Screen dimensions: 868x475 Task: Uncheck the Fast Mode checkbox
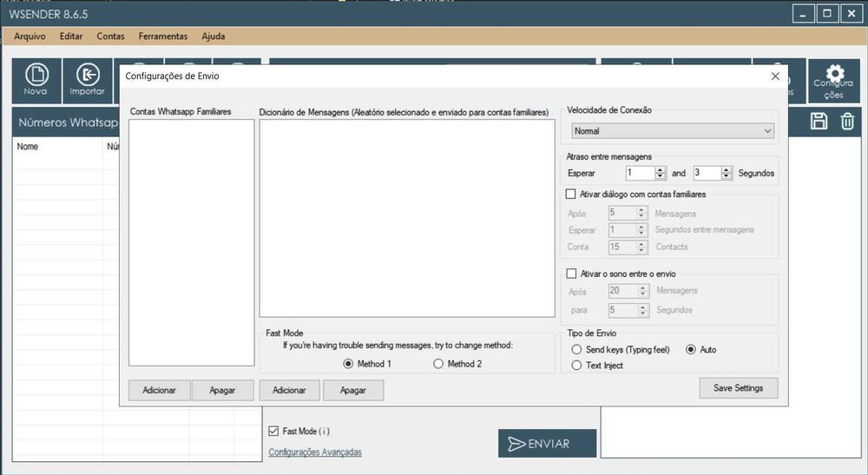click(x=273, y=431)
